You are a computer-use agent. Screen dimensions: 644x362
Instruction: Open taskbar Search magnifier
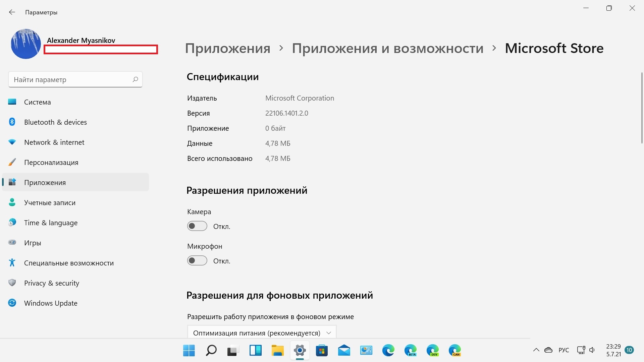tap(211, 351)
